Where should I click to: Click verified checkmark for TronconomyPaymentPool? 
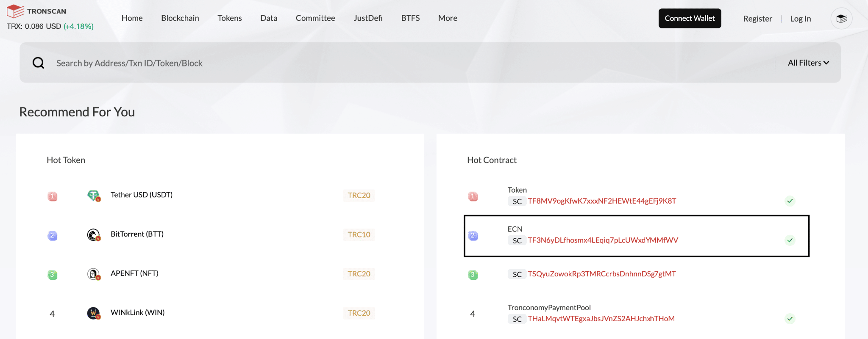pyautogui.click(x=790, y=319)
